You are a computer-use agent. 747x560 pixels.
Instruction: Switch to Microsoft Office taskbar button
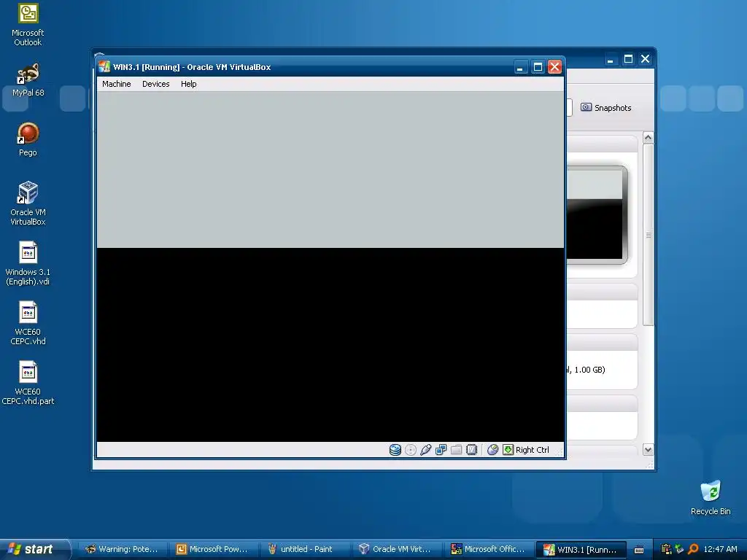tap(488, 549)
